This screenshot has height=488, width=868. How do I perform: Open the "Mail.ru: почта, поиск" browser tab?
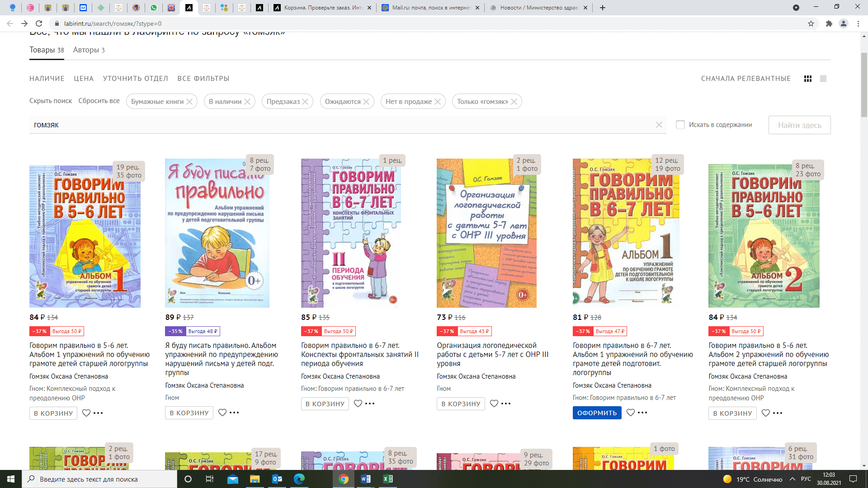[430, 8]
